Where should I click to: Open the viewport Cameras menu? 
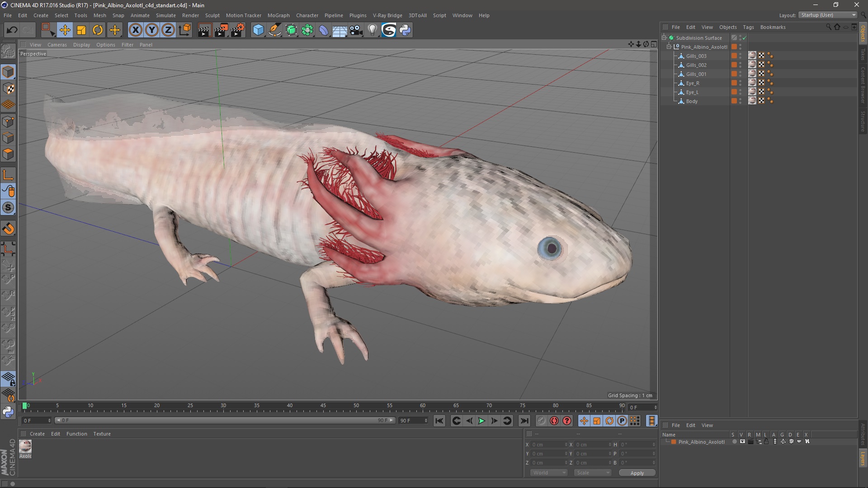point(57,45)
